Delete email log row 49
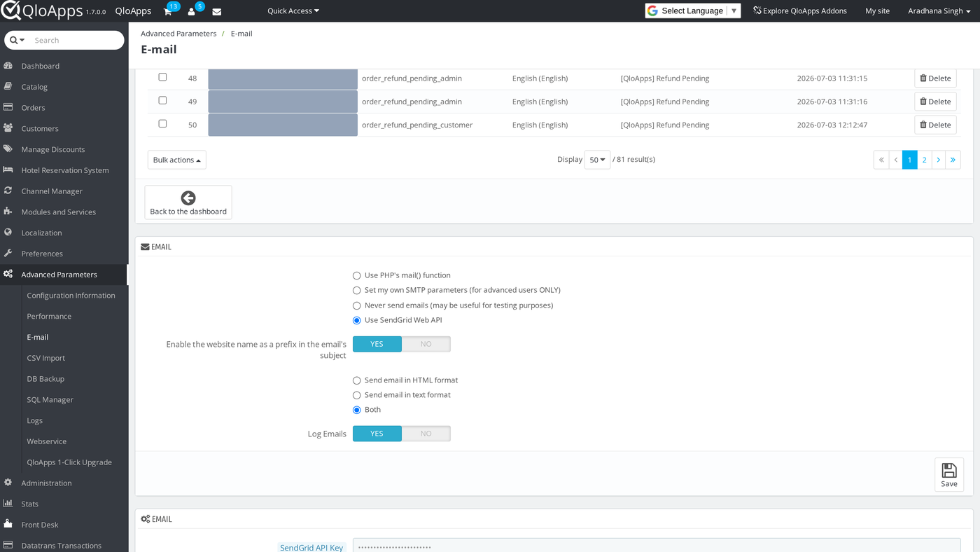The height and width of the screenshot is (552, 980). [x=935, y=102]
